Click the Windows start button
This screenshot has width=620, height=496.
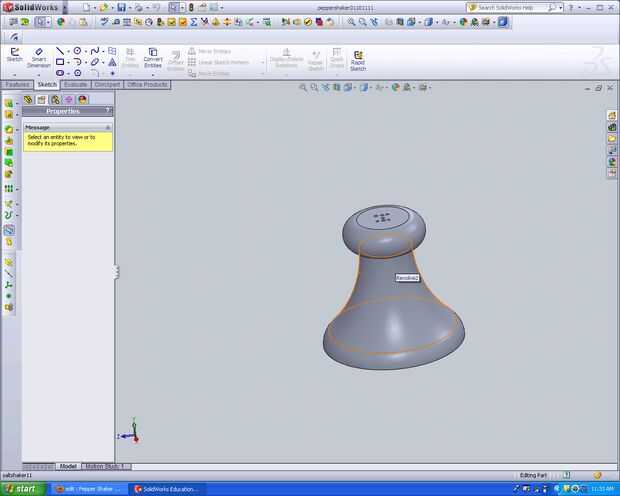click(x=23, y=489)
